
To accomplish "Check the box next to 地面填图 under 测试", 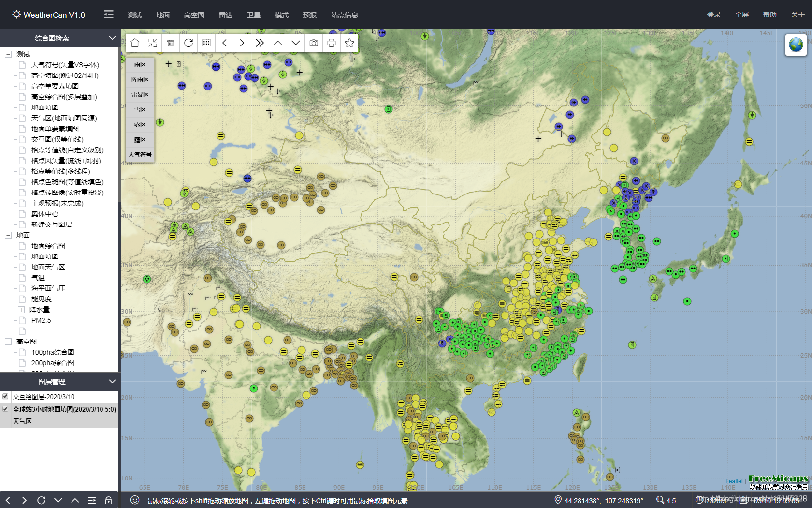I will (22, 107).
